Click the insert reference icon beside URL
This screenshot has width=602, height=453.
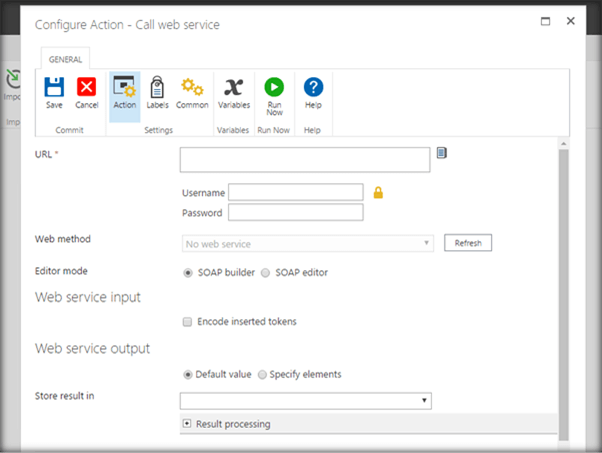tap(442, 153)
